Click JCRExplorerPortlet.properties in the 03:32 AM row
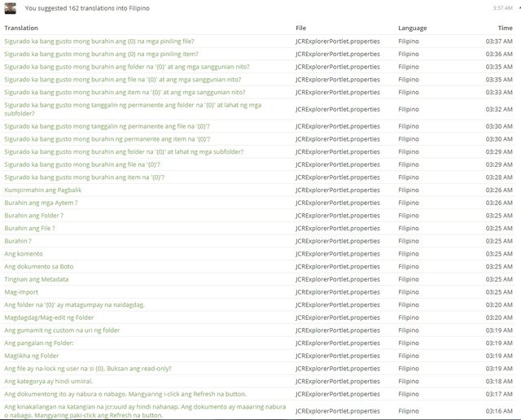This screenshot has width=521, height=420. click(338, 109)
